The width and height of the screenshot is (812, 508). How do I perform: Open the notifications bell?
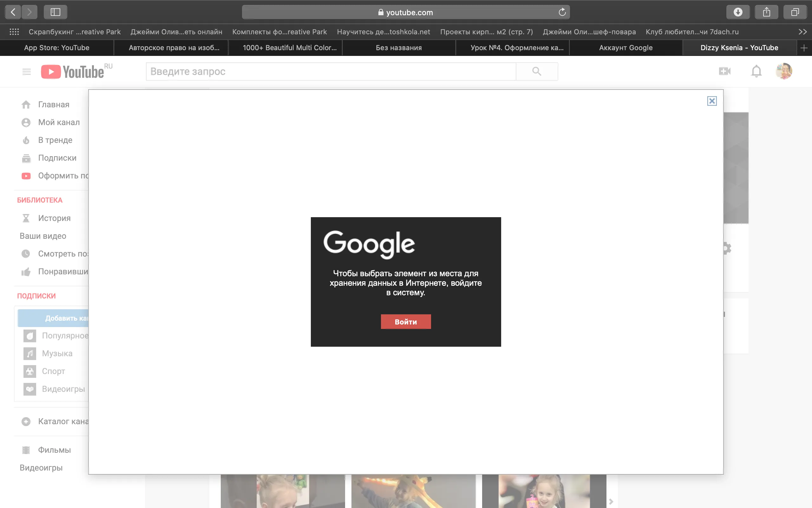coord(756,71)
